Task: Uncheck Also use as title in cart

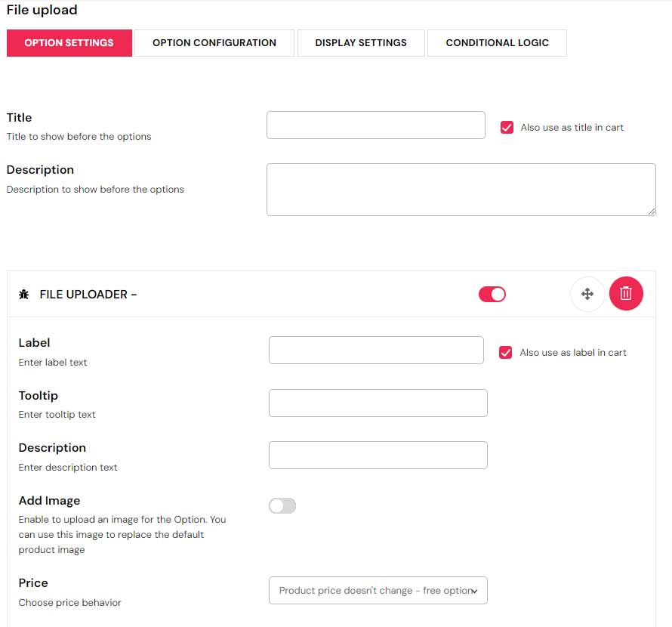Action: [507, 128]
